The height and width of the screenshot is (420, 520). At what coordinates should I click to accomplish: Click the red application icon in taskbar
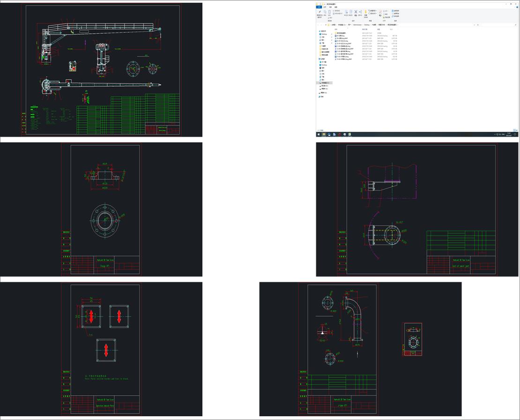339,134
